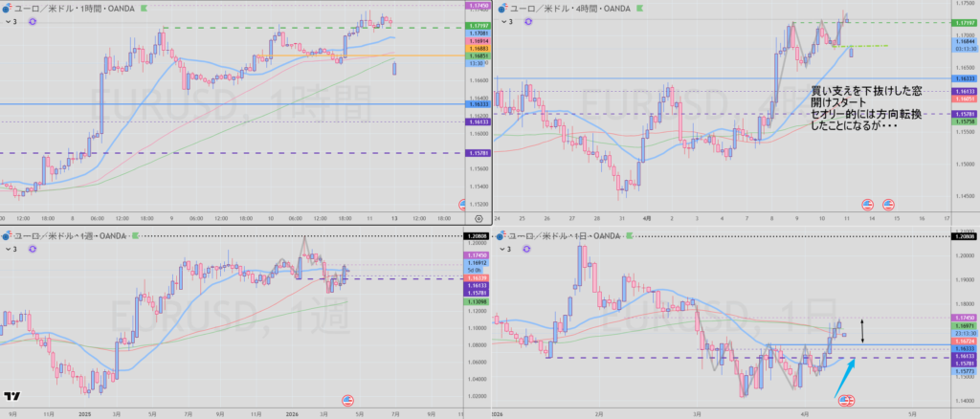
Task: Click the rightmost US flag event on 4-hour chart
Action: click(x=888, y=204)
